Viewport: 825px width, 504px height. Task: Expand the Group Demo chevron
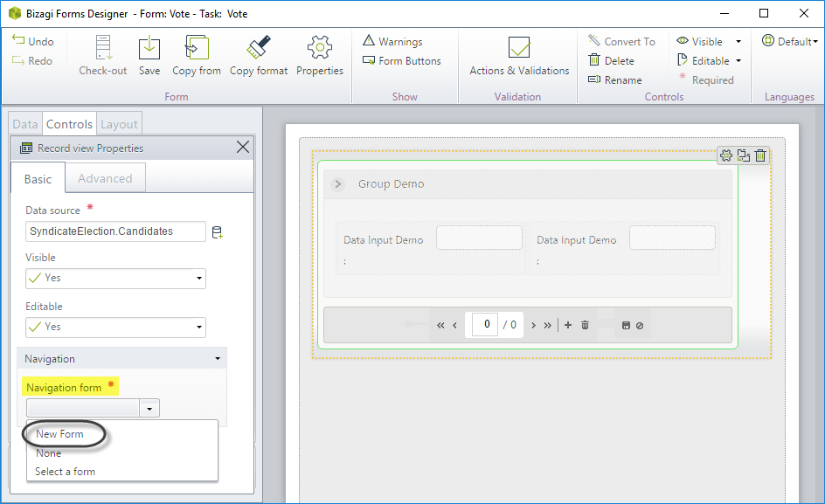pos(338,184)
